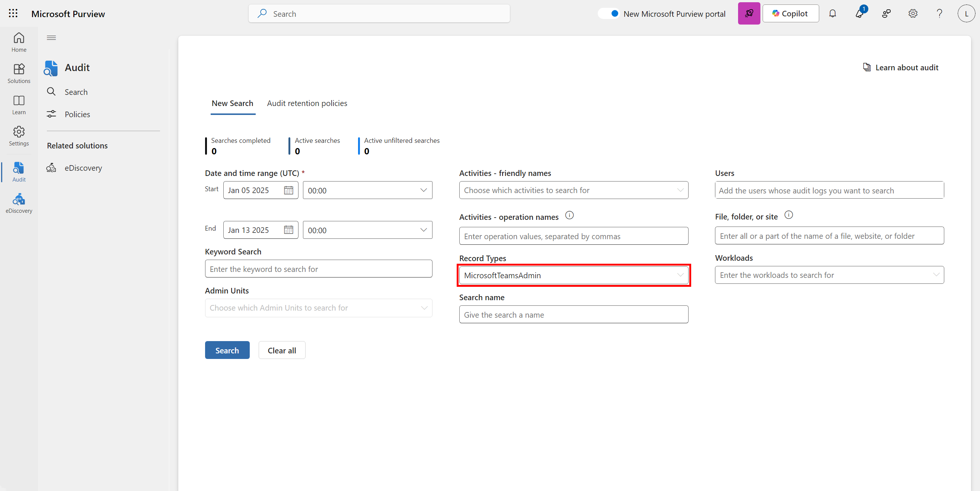Click Clear all button
The width and height of the screenshot is (980, 491).
click(x=282, y=350)
